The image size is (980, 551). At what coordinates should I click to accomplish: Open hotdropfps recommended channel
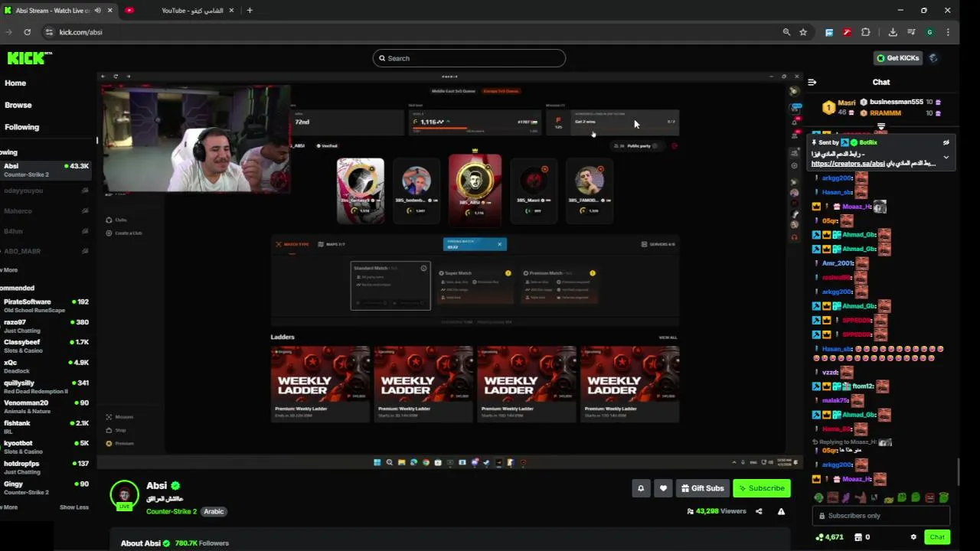pos(46,467)
